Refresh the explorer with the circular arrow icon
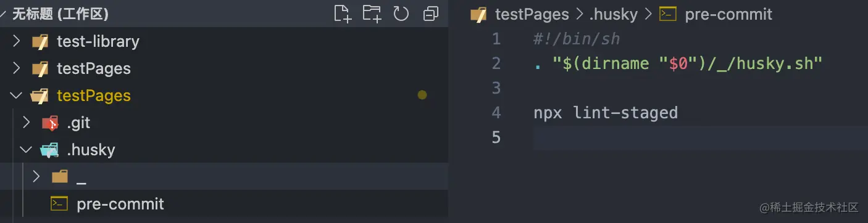The width and height of the screenshot is (868, 223). pyautogui.click(x=401, y=14)
